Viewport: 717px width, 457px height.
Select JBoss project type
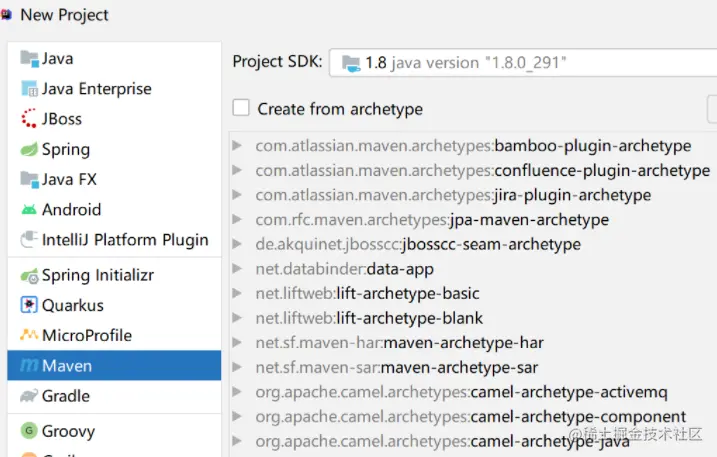[114, 119]
